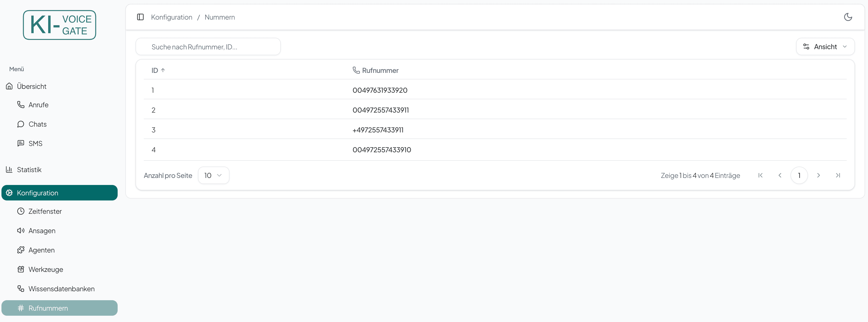This screenshot has height=322, width=868.
Task: Open rows per page dropdown
Action: (x=213, y=175)
